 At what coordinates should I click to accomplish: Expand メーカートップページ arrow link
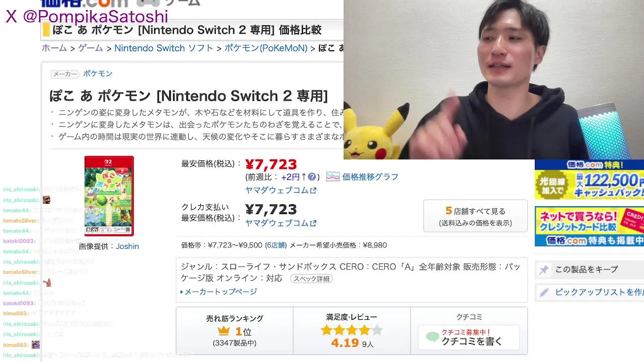(219, 292)
